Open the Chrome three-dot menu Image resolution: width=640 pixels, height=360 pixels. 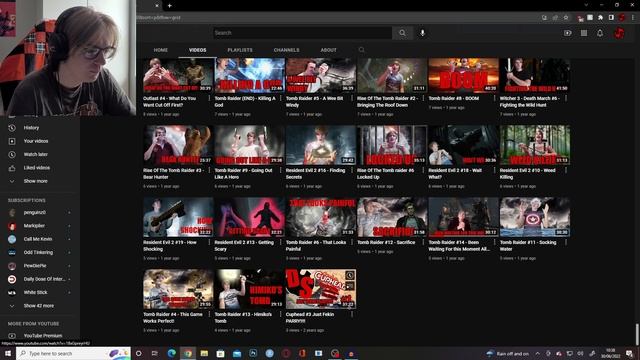[x=633, y=18]
